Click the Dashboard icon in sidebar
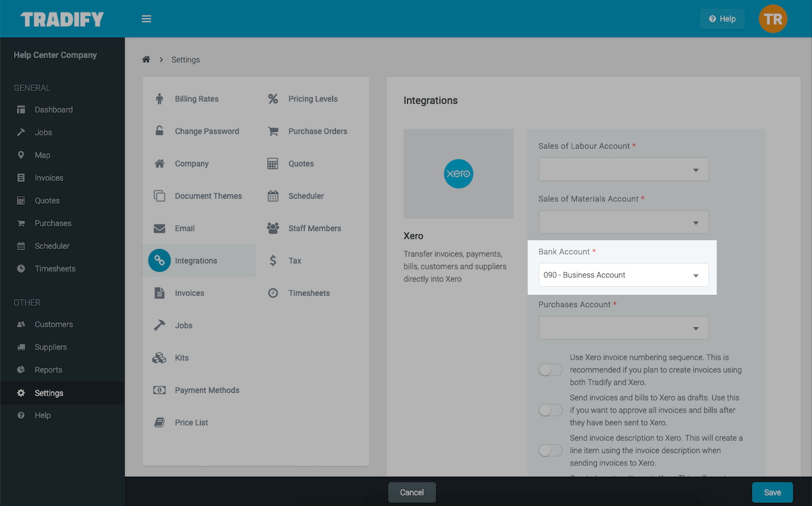 pyautogui.click(x=21, y=110)
